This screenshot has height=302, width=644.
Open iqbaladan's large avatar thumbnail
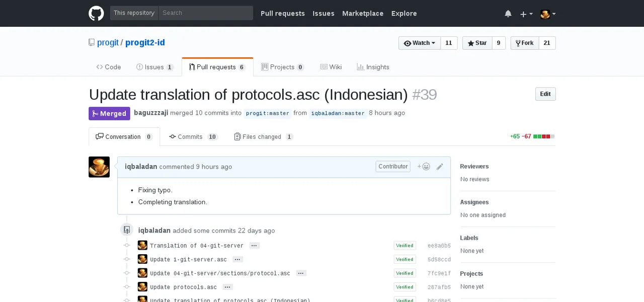click(99, 167)
